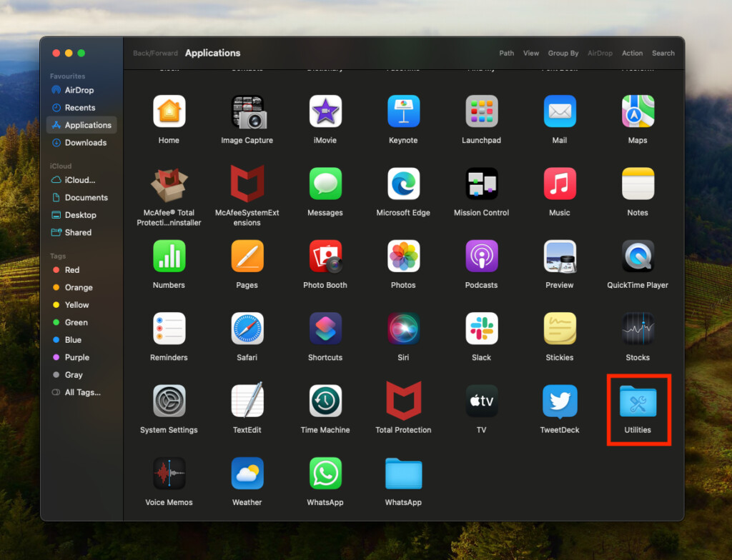Filter by the Red tag
This screenshot has width=732, height=560.
(x=81, y=270)
